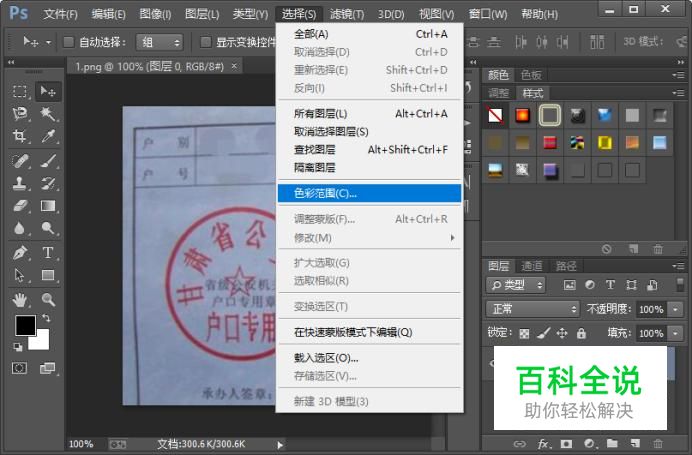The height and width of the screenshot is (455, 692).
Task: Select the Lasso tool
Action: click(x=19, y=114)
